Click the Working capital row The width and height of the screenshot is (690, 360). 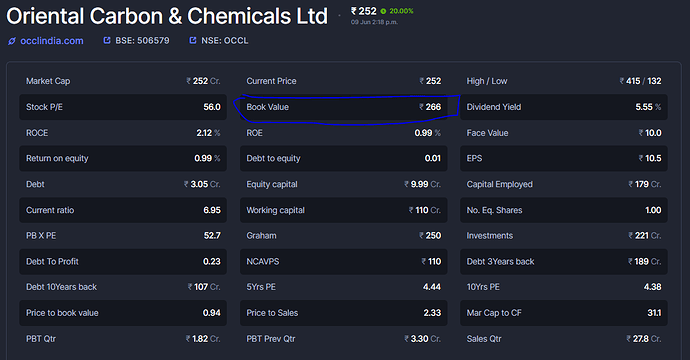point(344,210)
